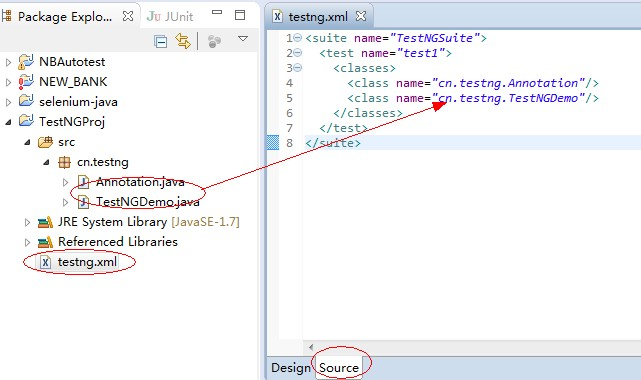Click the NEW_BANK project folder icon
The height and width of the screenshot is (380, 641).
point(26,82)
